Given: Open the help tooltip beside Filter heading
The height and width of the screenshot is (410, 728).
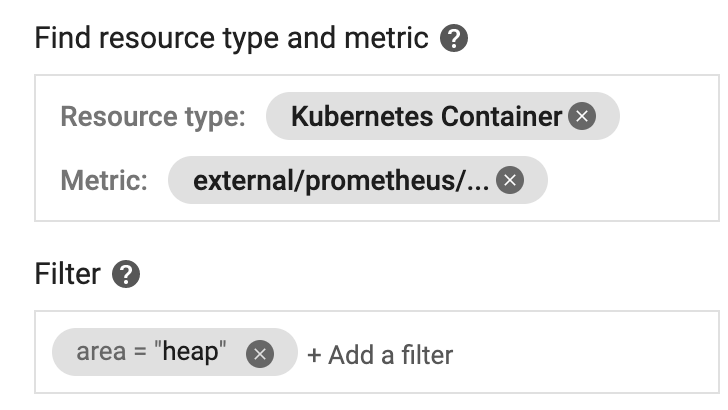Looking at the screenshot, I should click(x=125, y=274).
